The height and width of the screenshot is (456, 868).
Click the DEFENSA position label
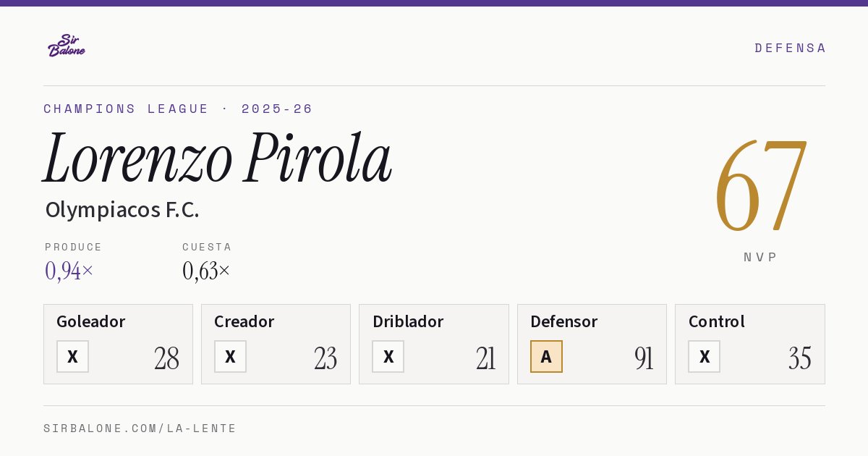pos(790,48)
